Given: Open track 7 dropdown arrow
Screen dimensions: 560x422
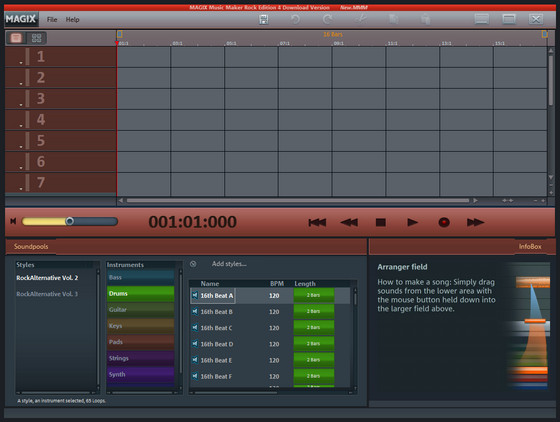Looking at the screenshot, I should [21, 189].
